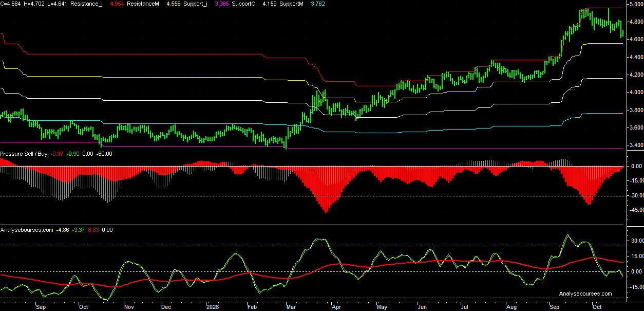Click the white value 4.159
The width and height of the screenshot is (644, 311).
[269, 4]
